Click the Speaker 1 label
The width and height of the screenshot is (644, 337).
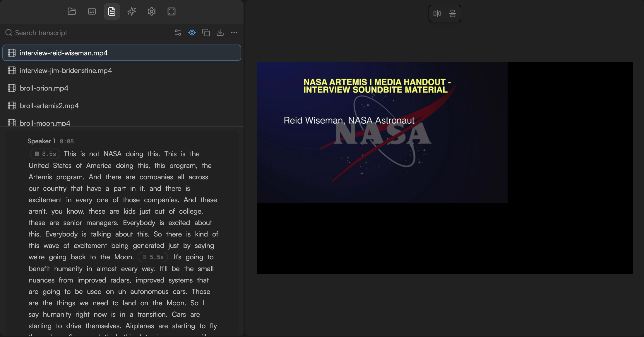[41, 141]
